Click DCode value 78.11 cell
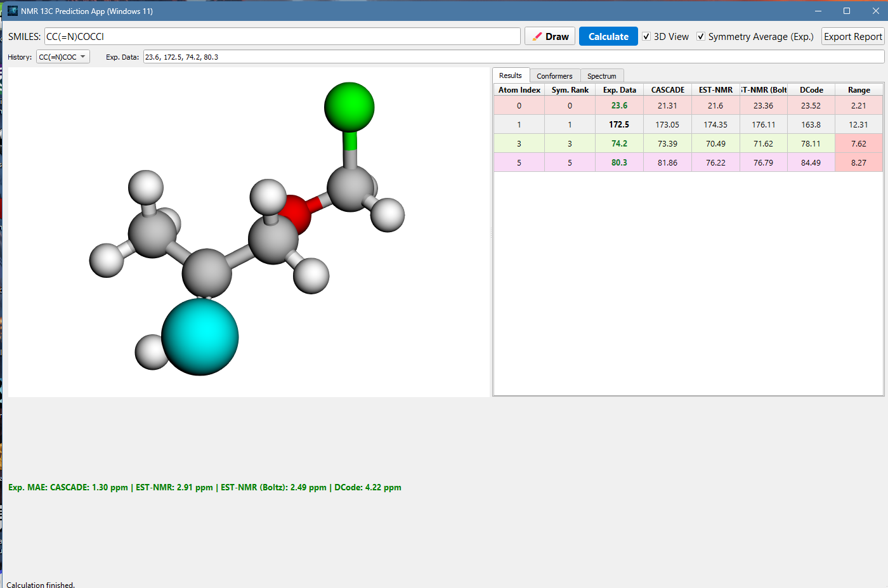 coord(811,144)
